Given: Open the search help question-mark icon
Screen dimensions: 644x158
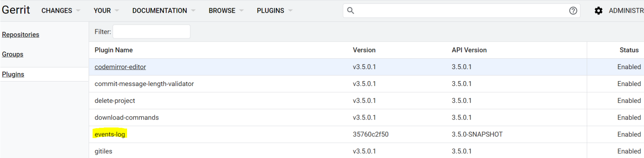Looking at the screenshot, I should coord(573,11).
